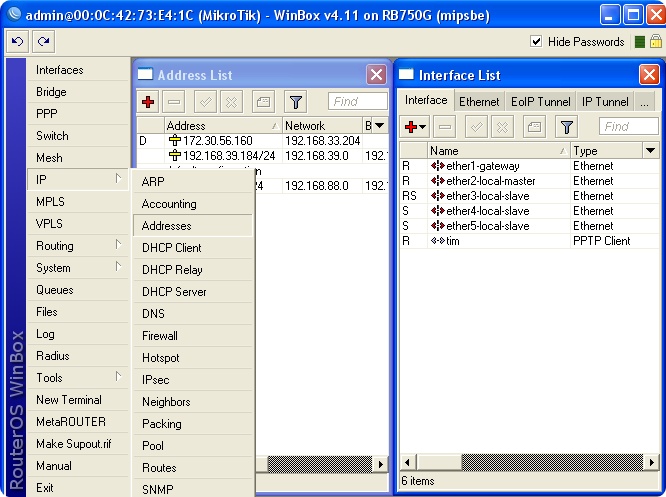The width and height of the screenshot is (666, 497).
Task: Open Bridge in the sidebar menu
Action: (78, 92)
